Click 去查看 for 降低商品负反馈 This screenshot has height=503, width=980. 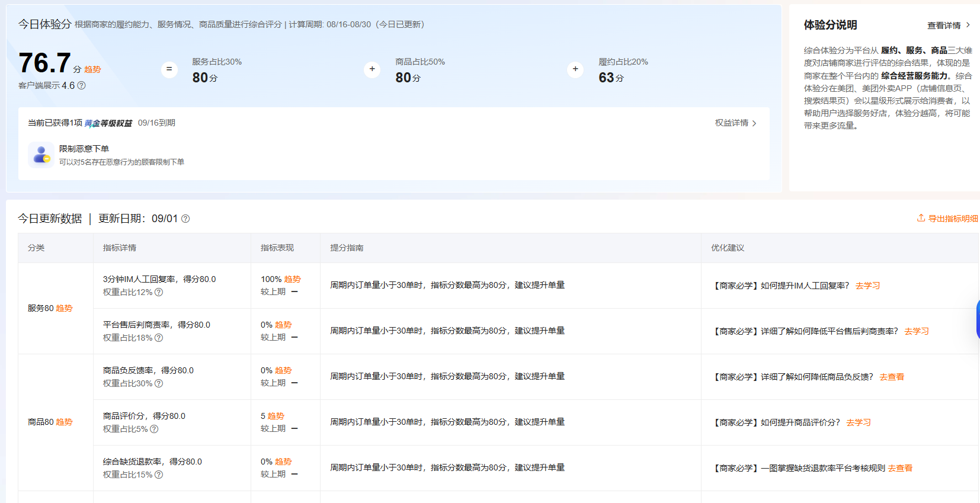point(892,377)
